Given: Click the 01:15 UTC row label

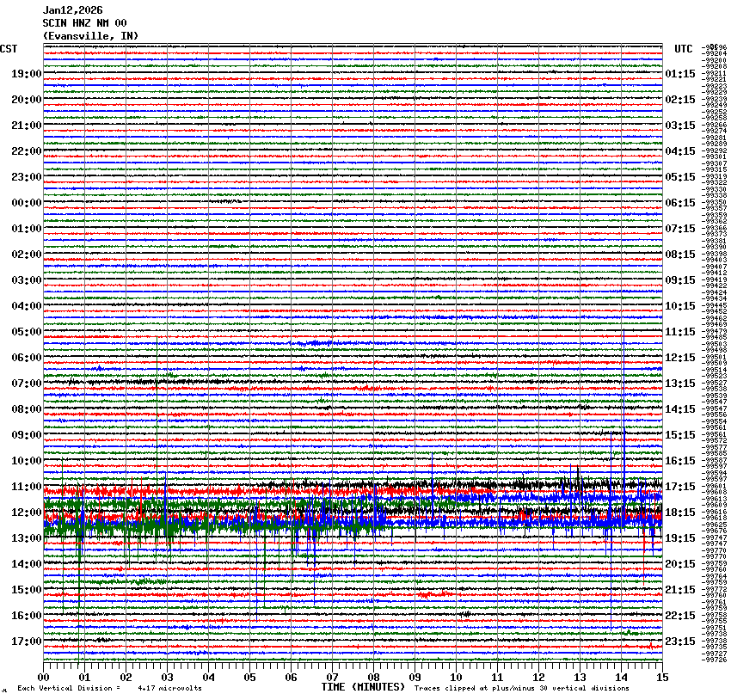Looking at the screenshot, I should click(680, 74).
